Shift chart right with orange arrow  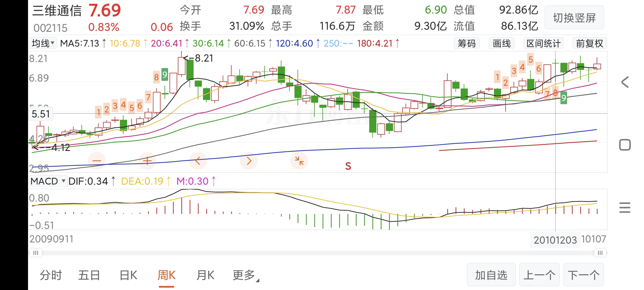pyautogui.click(x=248, y=161)
